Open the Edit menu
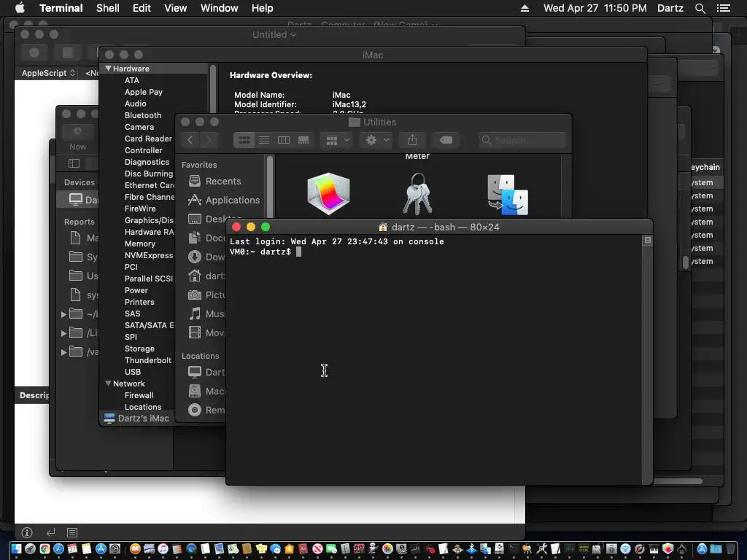 click(x=142, y=8)
